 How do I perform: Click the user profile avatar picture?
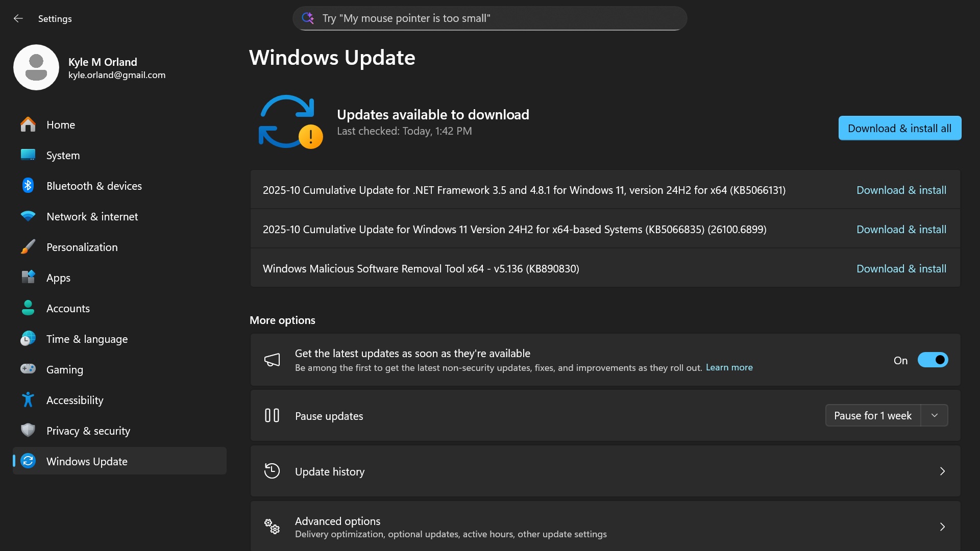click(x=36, y=67)
